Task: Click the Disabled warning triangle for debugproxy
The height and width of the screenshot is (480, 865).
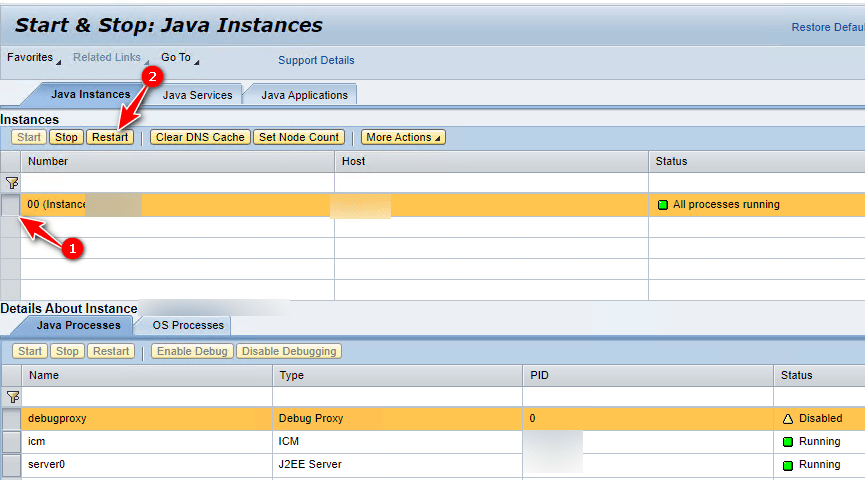Action: [787, 419]
